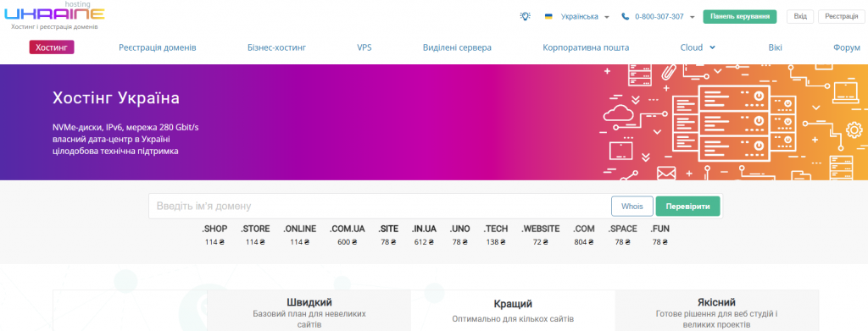This screenshot has height=331, width=868.
Task: Select the .FUN domain zone
Action: 659,229
